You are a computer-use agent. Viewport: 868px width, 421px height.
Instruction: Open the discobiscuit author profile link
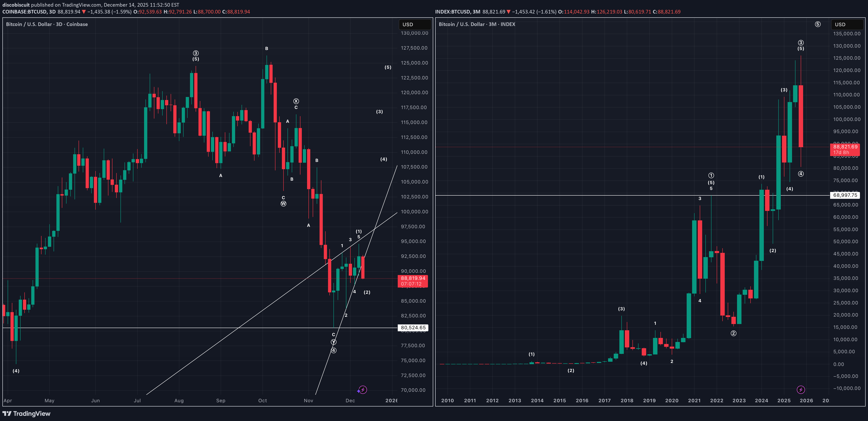(x=16, y=5)
